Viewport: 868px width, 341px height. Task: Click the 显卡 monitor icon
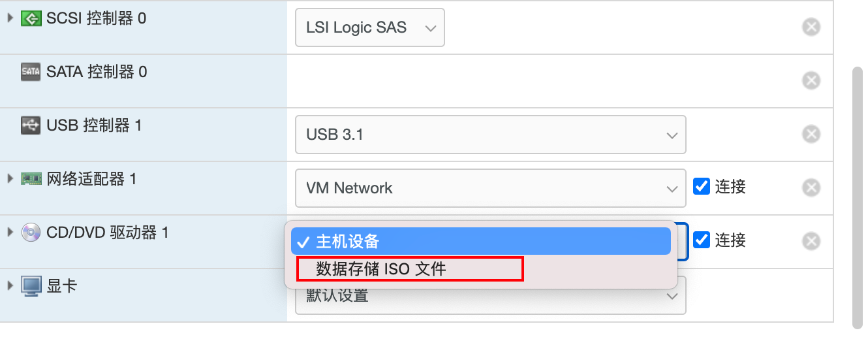tap(31, 286)
